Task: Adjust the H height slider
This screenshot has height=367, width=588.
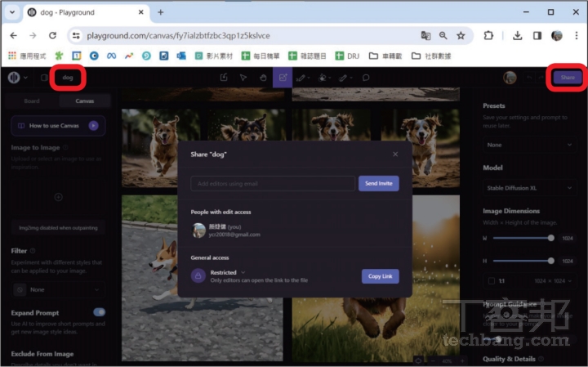Action: (x=523, y=261)
